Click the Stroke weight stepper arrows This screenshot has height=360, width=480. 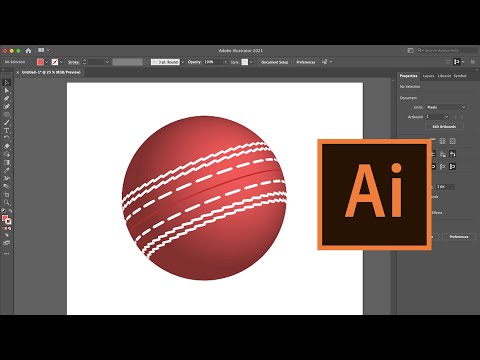84,62
